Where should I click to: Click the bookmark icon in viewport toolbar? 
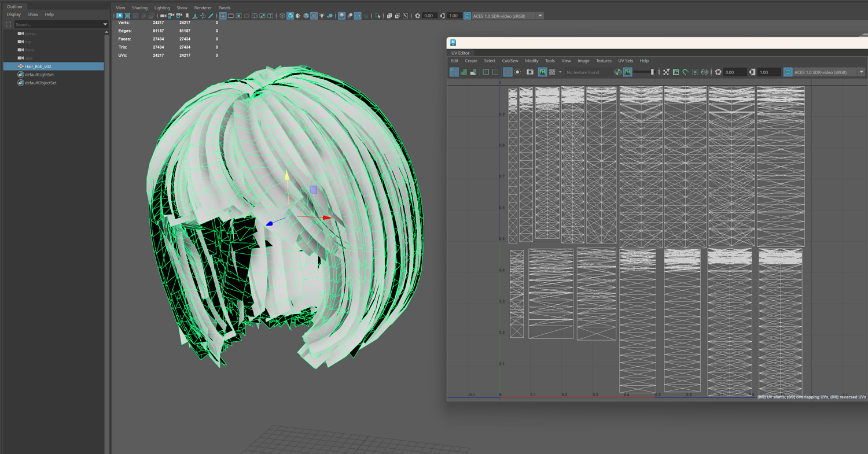(x=187, y=16)
